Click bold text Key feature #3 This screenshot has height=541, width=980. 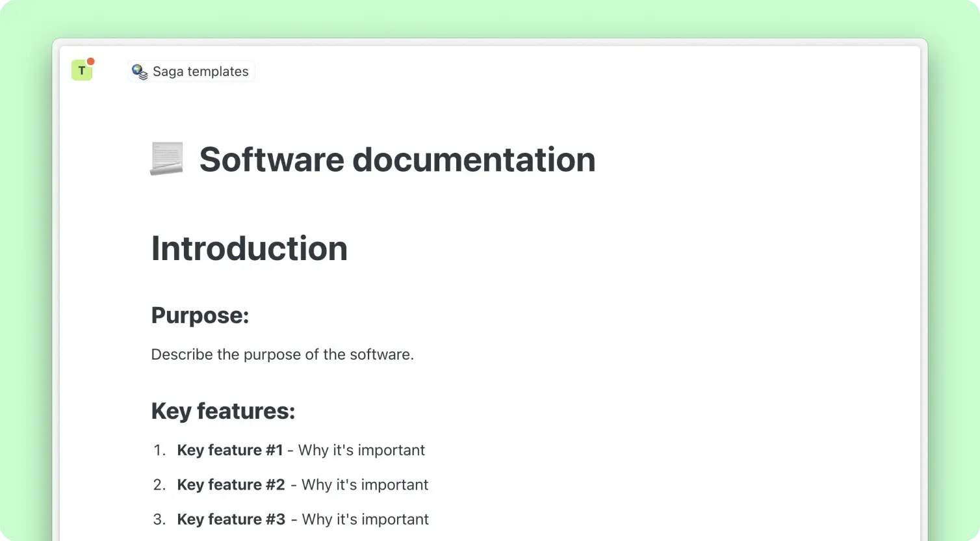231,519
